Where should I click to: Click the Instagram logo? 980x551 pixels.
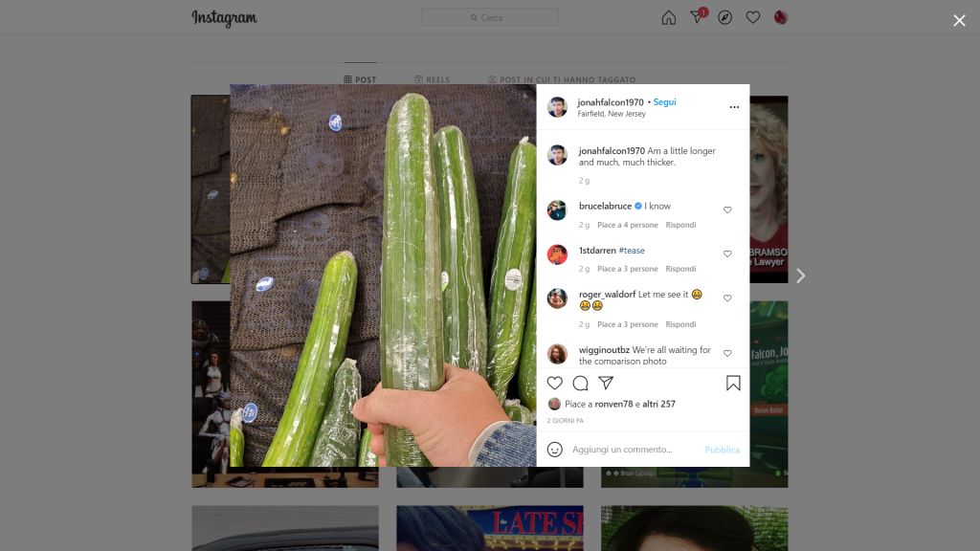pyautogui.click(x=224, y=18)
